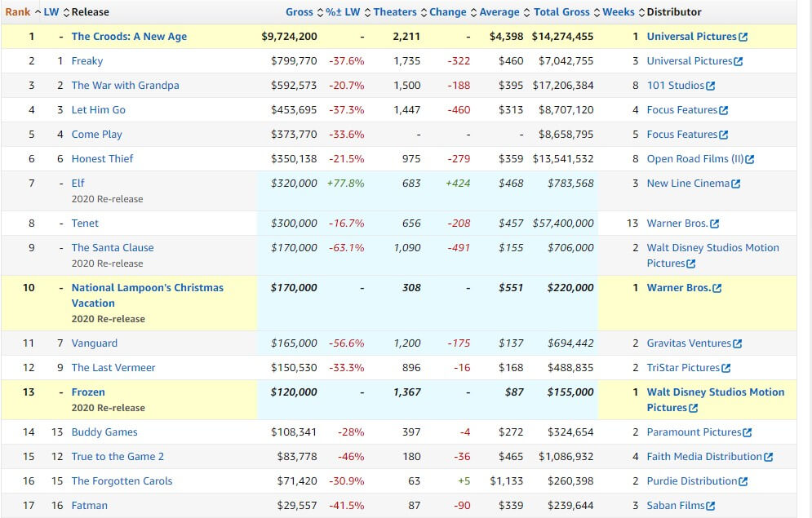The image size is (812, 518).
Task: Click external link icon beside Paramount Pictures
Action: pyautogui.click(x=747, y=432)
